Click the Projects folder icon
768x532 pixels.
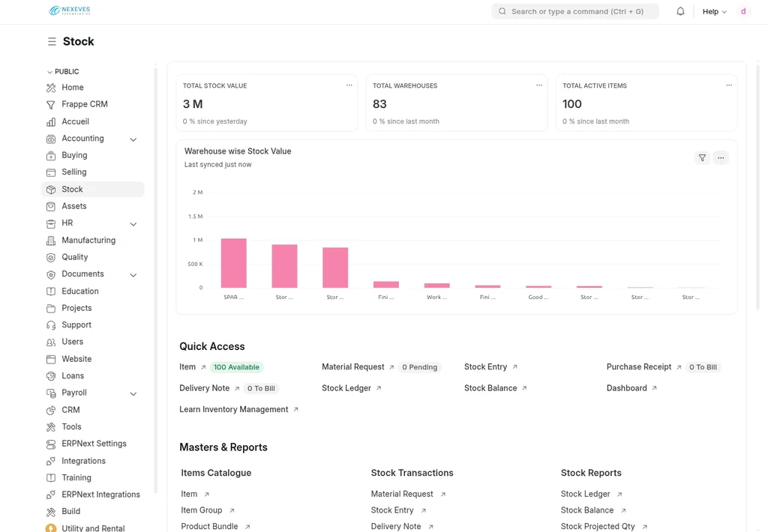click(51, 308)
